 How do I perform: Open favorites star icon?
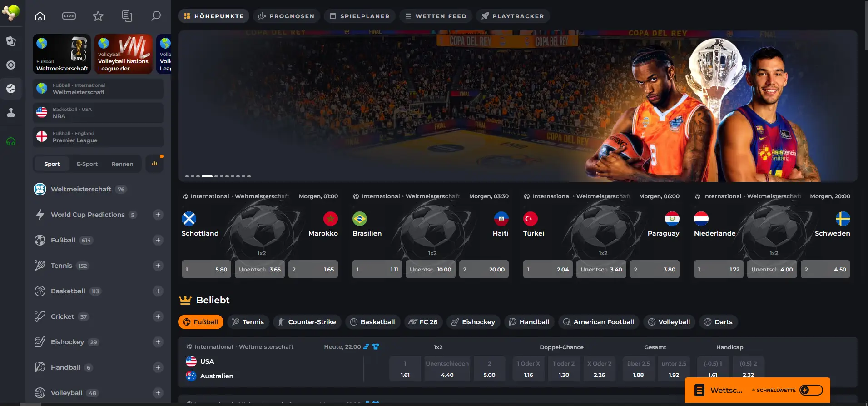point(98,16)
